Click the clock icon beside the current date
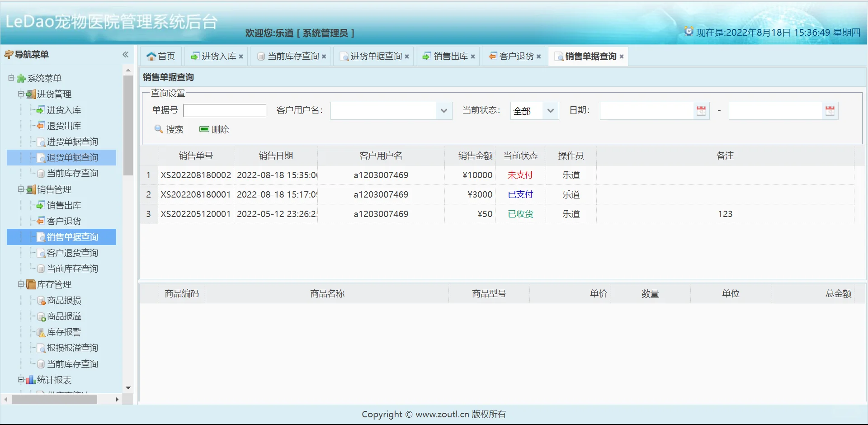 coord(689,32)
